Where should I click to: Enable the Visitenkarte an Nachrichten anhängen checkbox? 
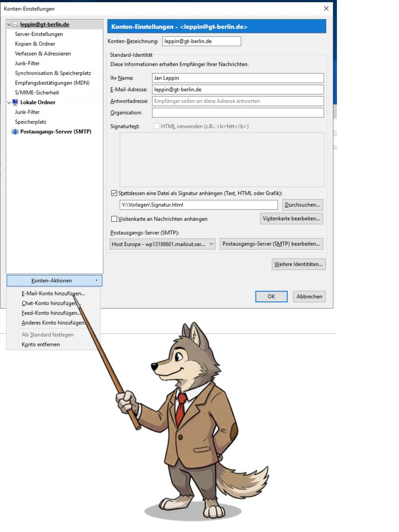114,219
